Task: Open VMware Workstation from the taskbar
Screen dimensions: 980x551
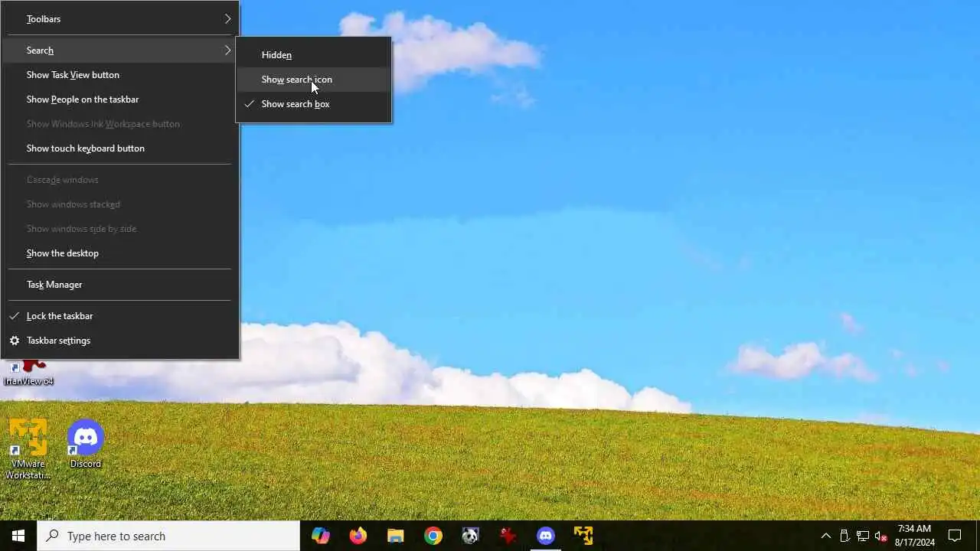Action: click(x=583, y=536)
